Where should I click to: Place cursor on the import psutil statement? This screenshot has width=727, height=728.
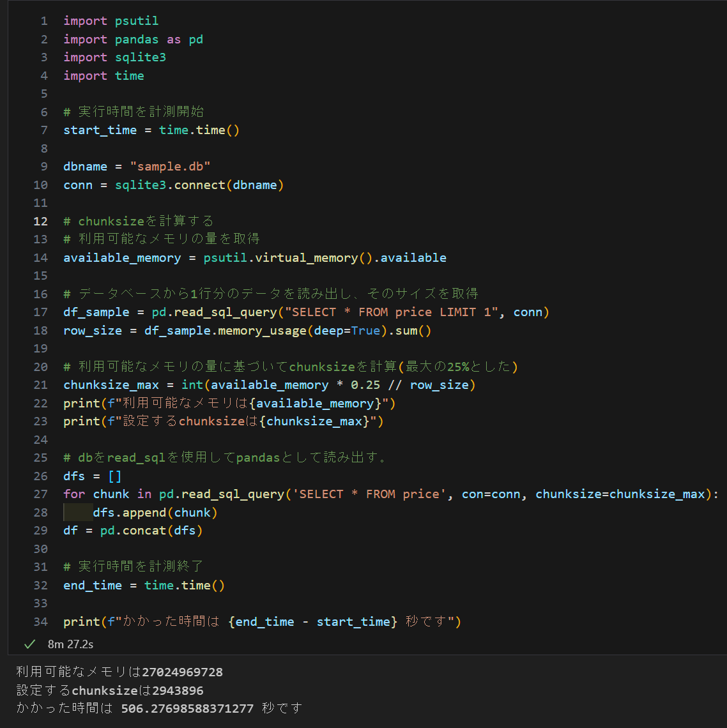click(x=110, y=20)
